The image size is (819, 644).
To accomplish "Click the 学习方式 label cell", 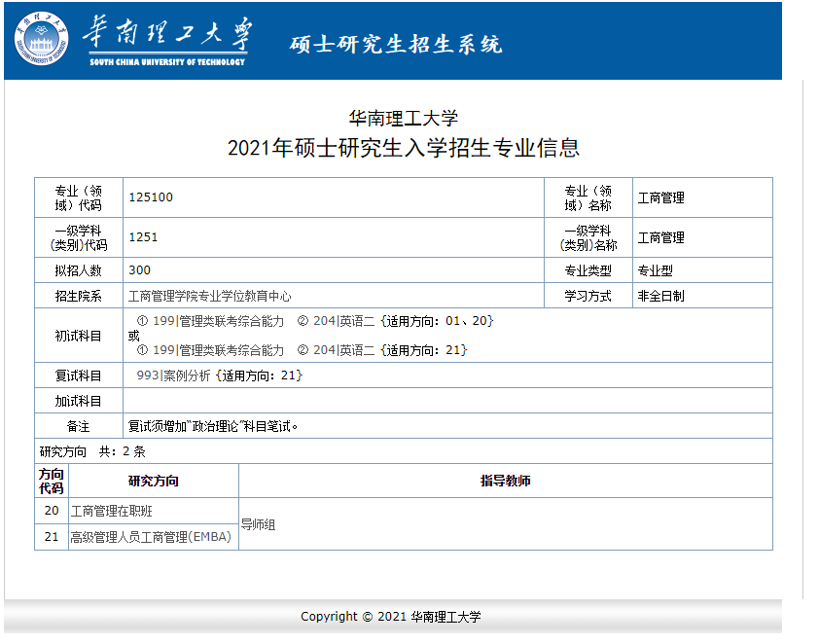I will point(588,296).
